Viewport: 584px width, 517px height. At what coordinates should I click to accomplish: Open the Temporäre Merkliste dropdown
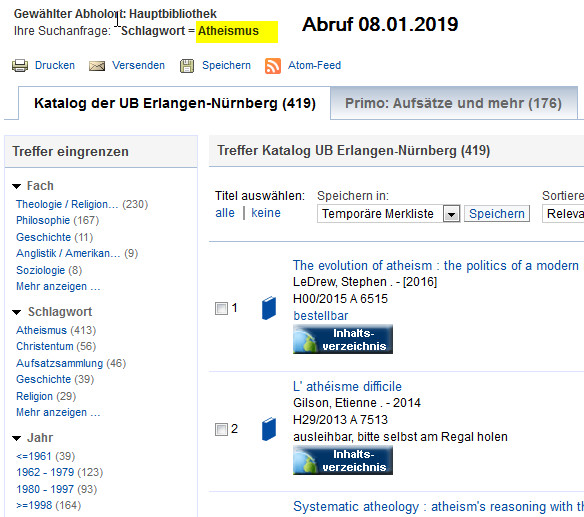(451, 214)
